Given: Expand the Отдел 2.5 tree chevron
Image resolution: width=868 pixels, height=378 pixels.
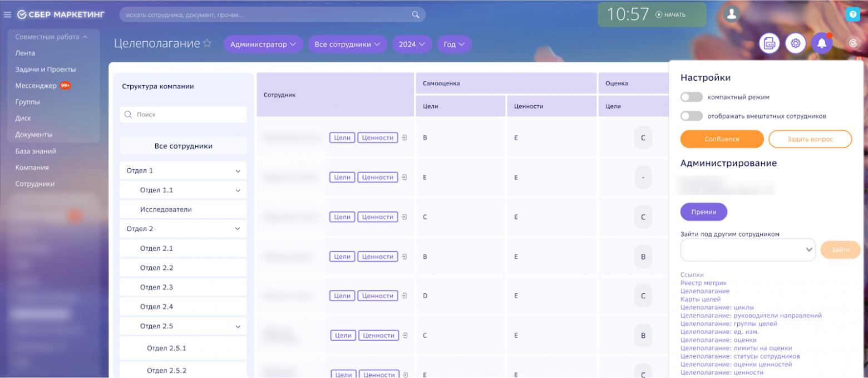Looking at the screenshot, I should coord(238,326).
